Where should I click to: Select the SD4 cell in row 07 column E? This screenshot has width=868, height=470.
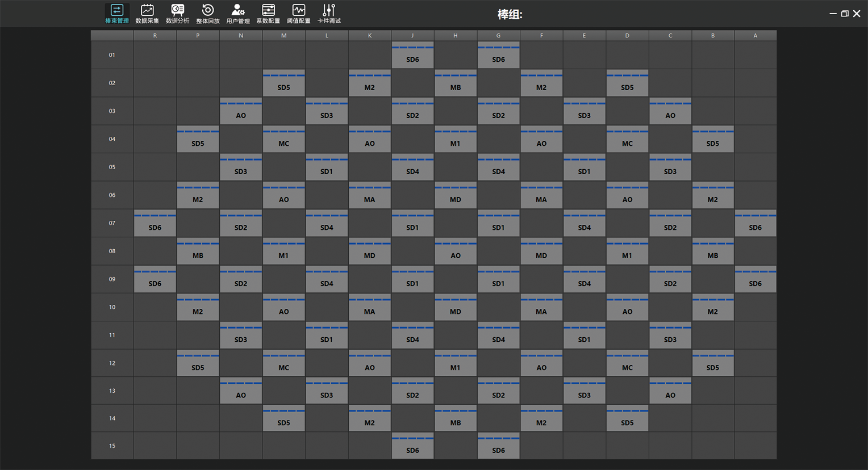[584, 223]
